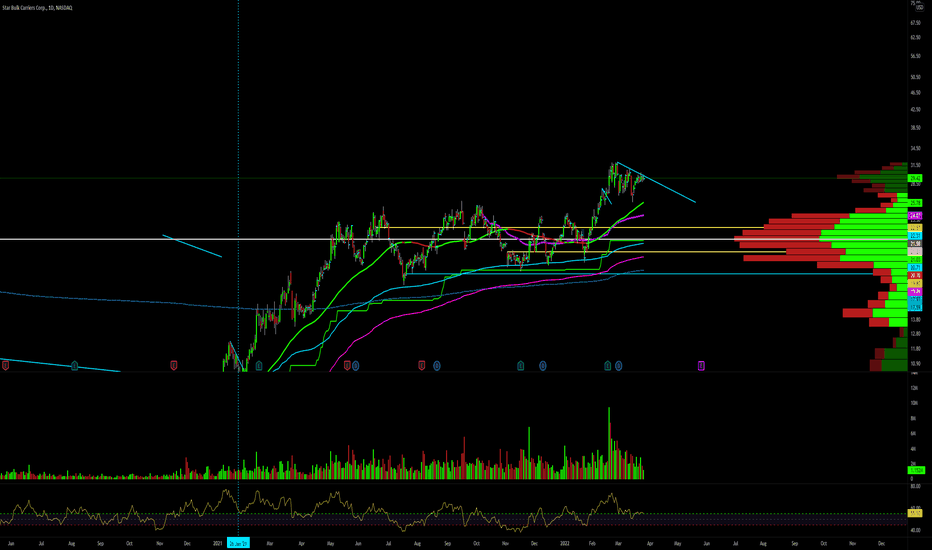
Task: Open the USD currency selector
Action: [920, 8]
